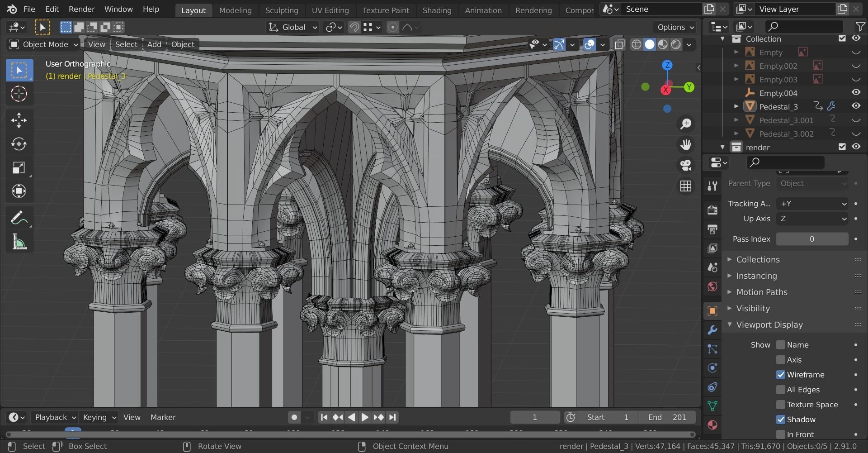This screenshot has width=868, height=453.
Task: Switch to the UV Editing workspace tab
Action: [330, 10]
